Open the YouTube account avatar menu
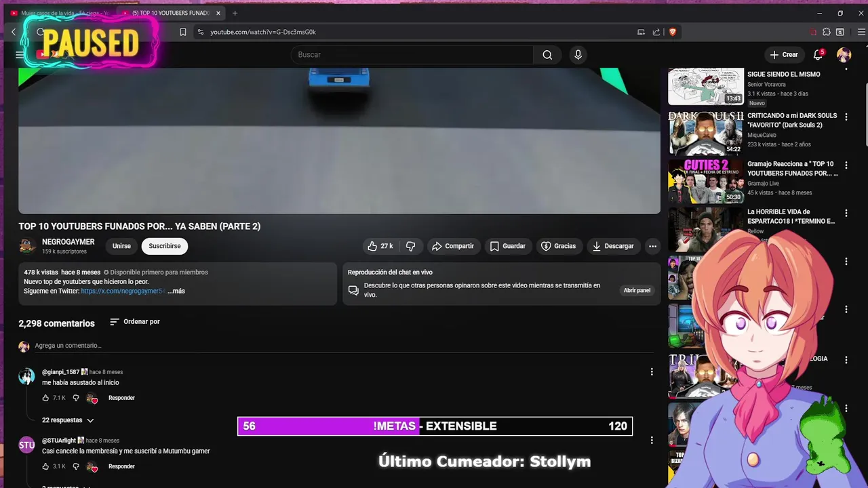Viewport: 868px width, 488px height. pyautogui.click(x=844, y=55)
